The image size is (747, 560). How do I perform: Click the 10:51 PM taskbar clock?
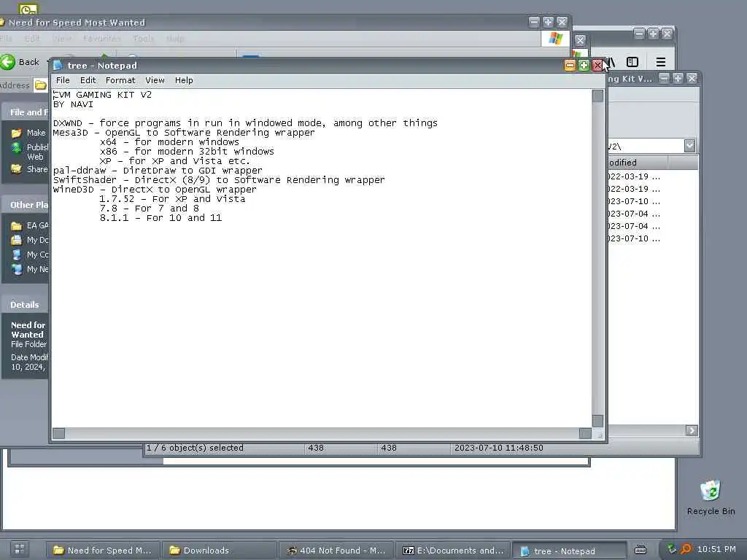(716, 549)
